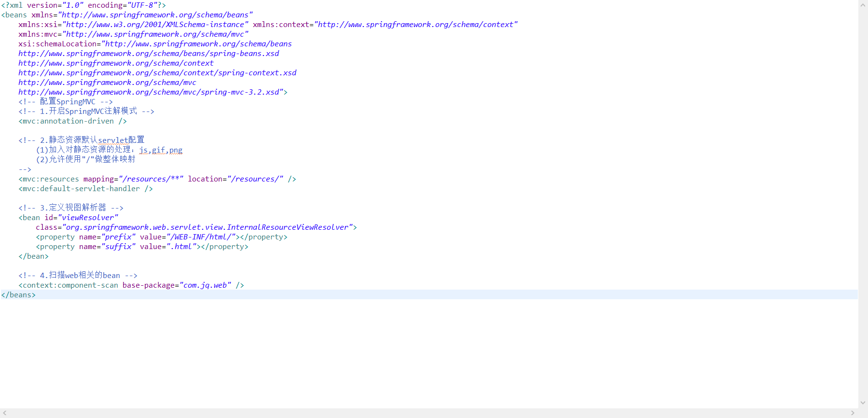Click the suffix property line
The image size is (868, 418).
click(142, 247)
